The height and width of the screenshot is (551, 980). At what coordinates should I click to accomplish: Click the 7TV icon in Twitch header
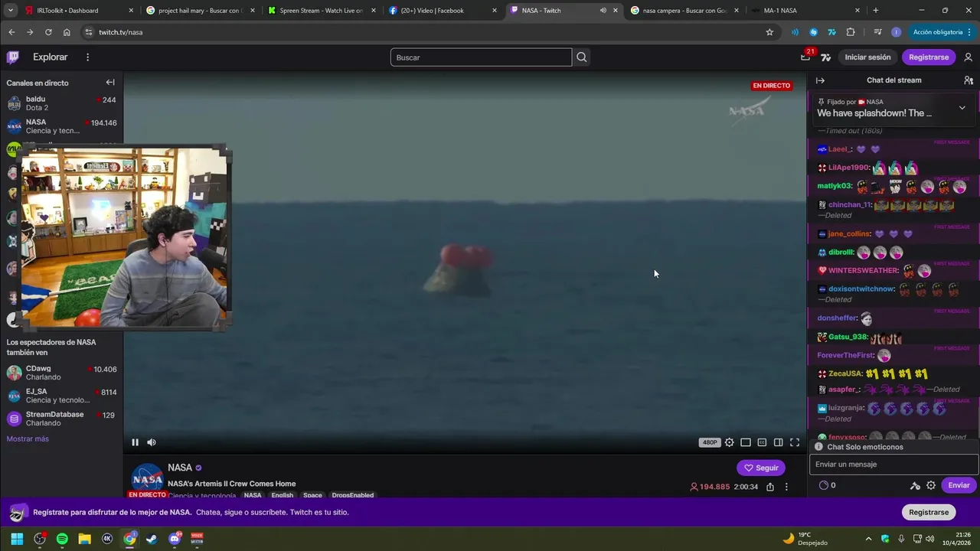(826, 57)
